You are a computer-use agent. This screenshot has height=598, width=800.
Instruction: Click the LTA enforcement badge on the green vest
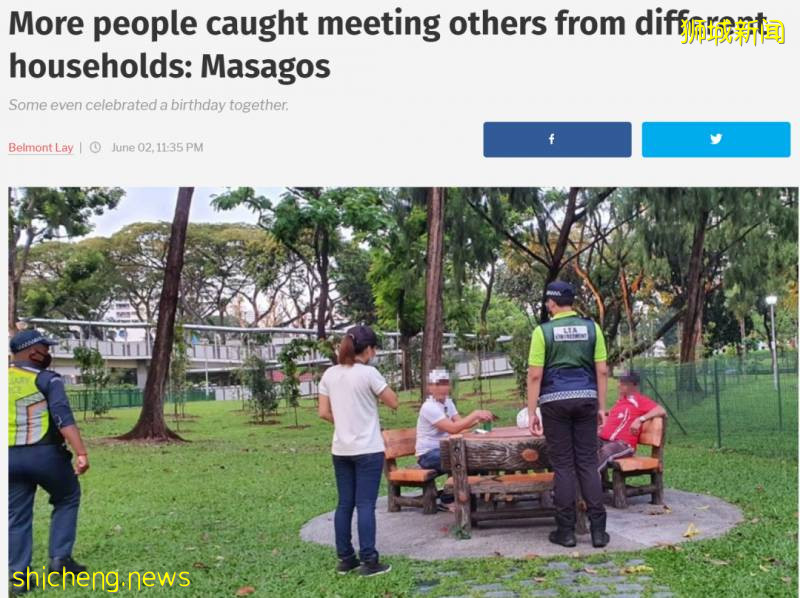pos(570,334)
